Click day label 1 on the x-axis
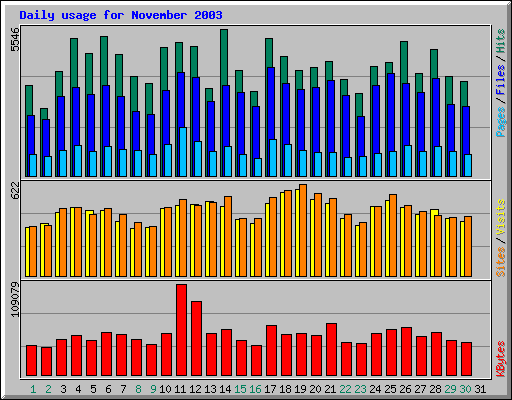 coord(33,389)
